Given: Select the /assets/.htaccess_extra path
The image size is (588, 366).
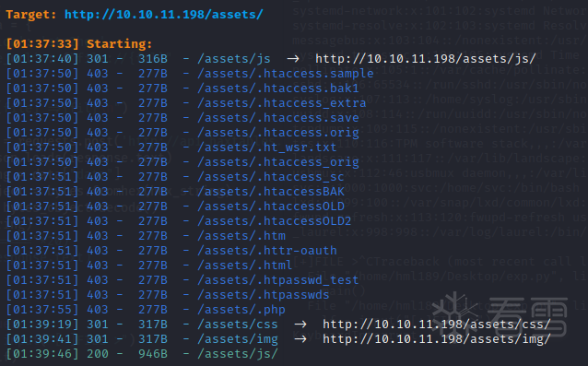Looking at the screenshot, I should [x=282, y=102].
